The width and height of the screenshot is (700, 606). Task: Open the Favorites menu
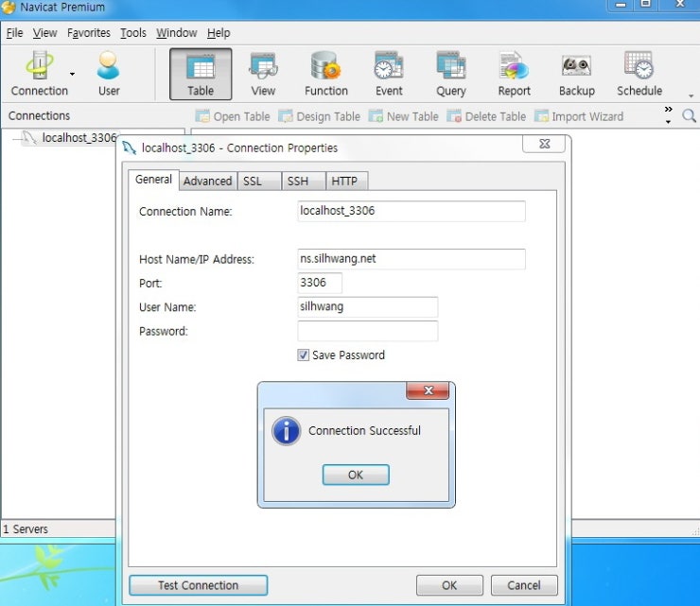[88, 33]
